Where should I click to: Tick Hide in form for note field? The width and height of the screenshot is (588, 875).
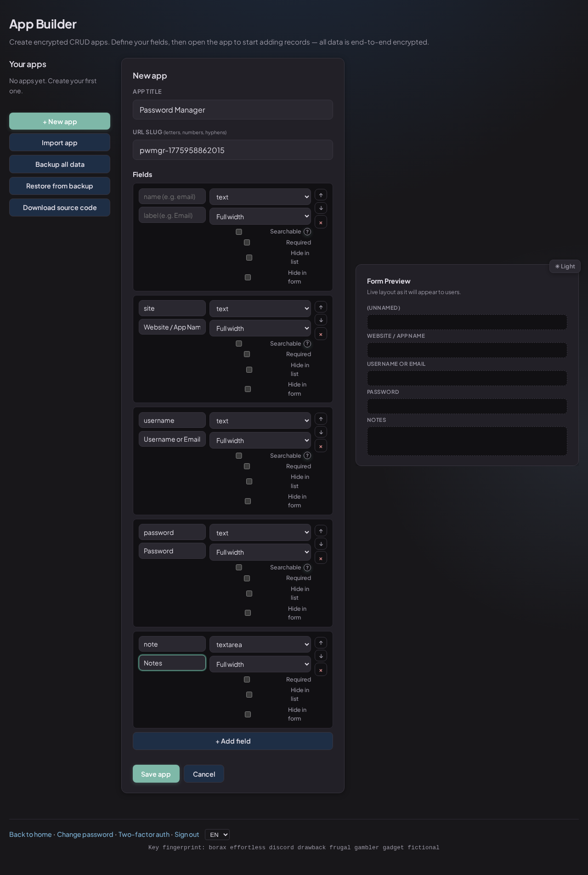tap(248, 714)
